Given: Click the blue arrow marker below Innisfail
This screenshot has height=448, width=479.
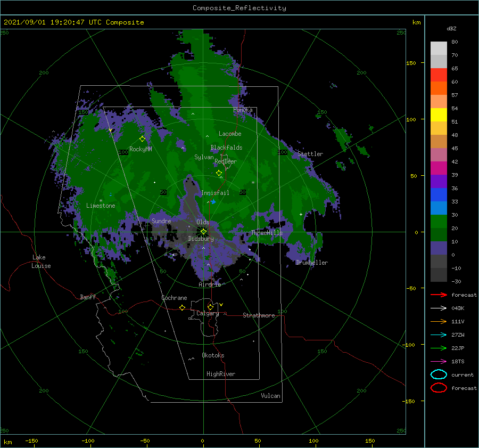Looking at the screenshot, I should pos(213,201).
